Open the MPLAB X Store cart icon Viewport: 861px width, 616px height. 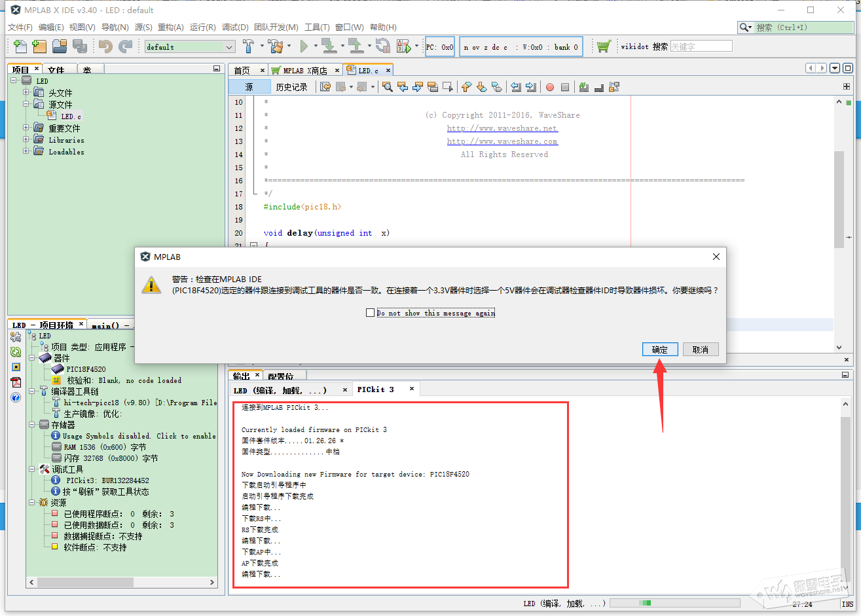pos(604,46)
